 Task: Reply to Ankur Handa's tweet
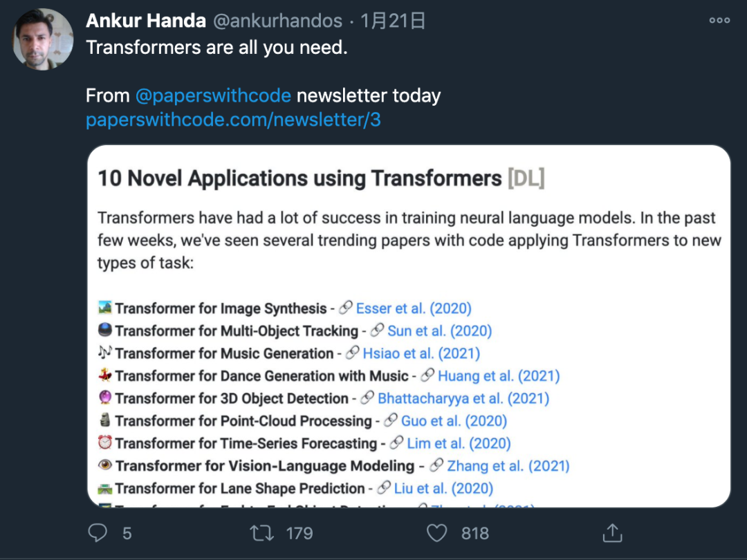(98, 533)
